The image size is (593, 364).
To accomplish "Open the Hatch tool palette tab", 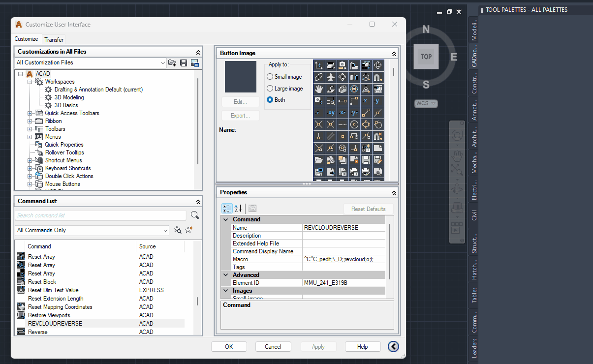I will point(473,269).
